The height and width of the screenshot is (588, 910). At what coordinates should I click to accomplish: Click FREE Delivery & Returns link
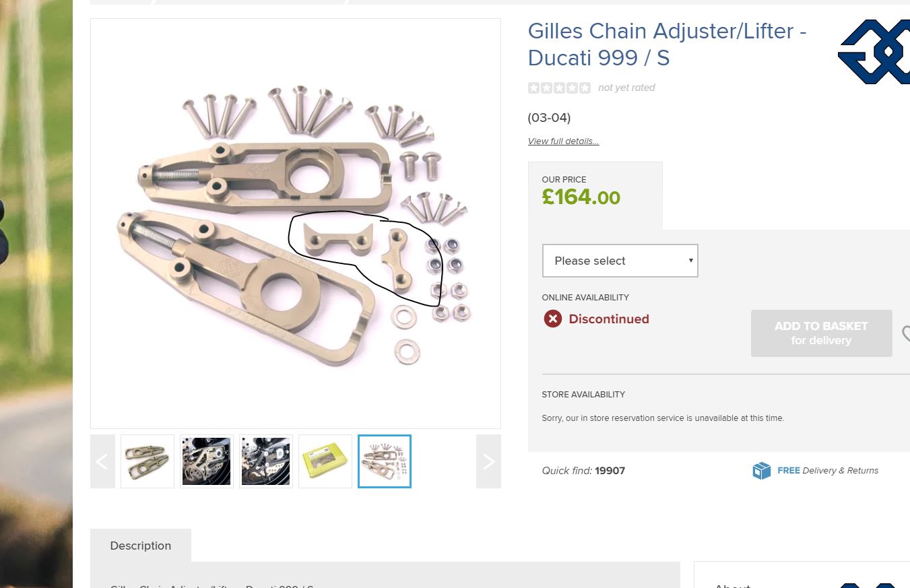(x=828, y=470)
